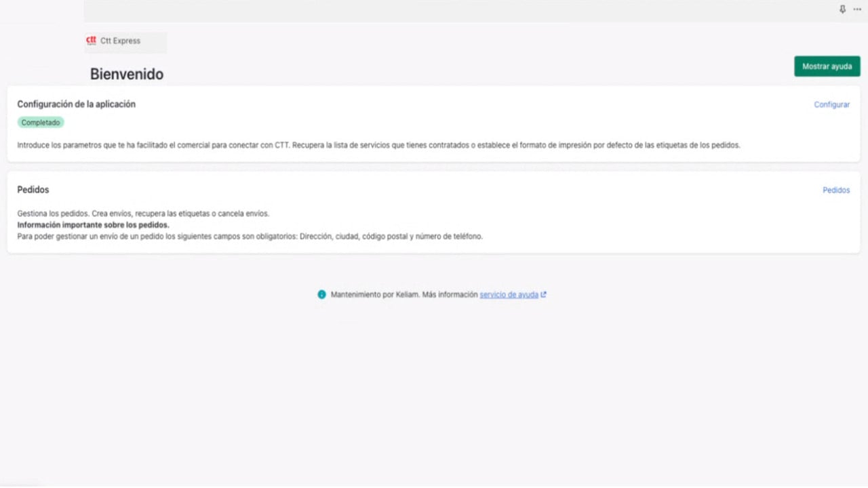Click the Gestiona los pedidos description line

coord(143,213)
